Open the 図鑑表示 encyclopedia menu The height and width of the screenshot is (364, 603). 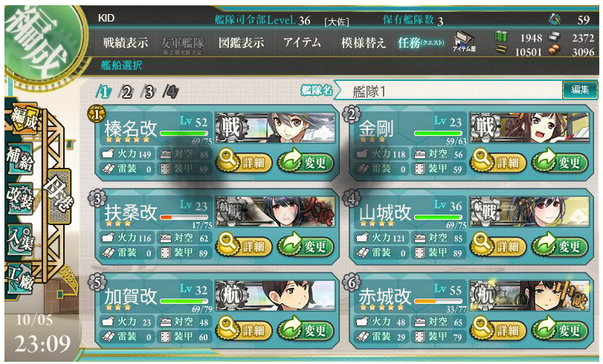point(241,42)
